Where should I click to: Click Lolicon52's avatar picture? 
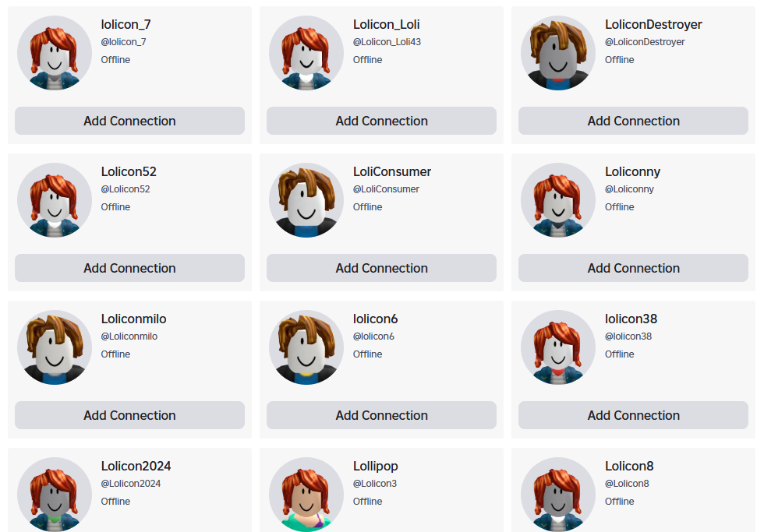tap(55, 200)
